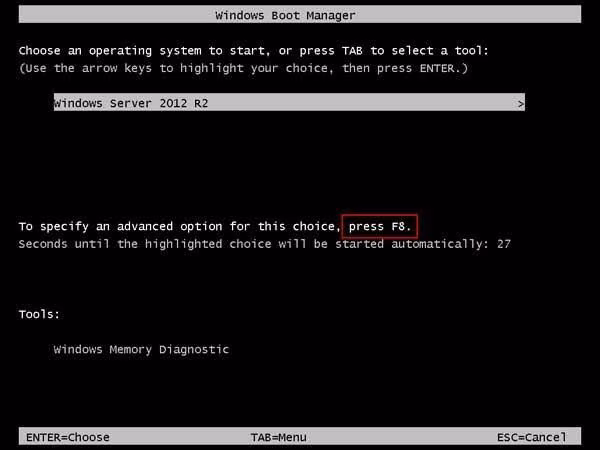Click the 'Choose an operating system' prompt
Image resolution: width=600 pixels, height=450 pixels.
(254, 51)
